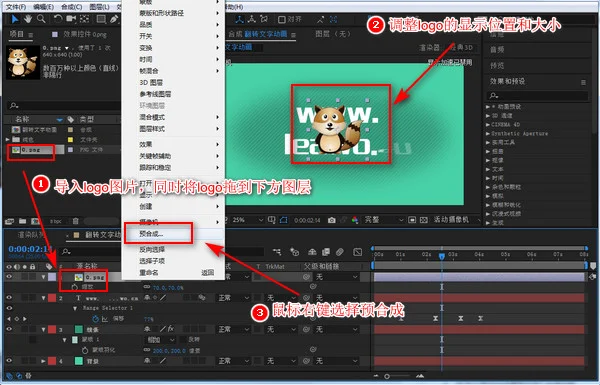The width and height of the screenshot is (600, 385).
Task: Select the Unified Camera tool
Action: (x=71, y=19)
